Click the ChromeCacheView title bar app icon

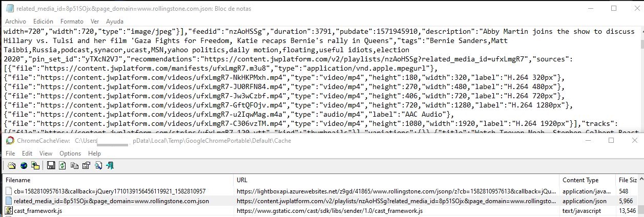coord(9,140)
